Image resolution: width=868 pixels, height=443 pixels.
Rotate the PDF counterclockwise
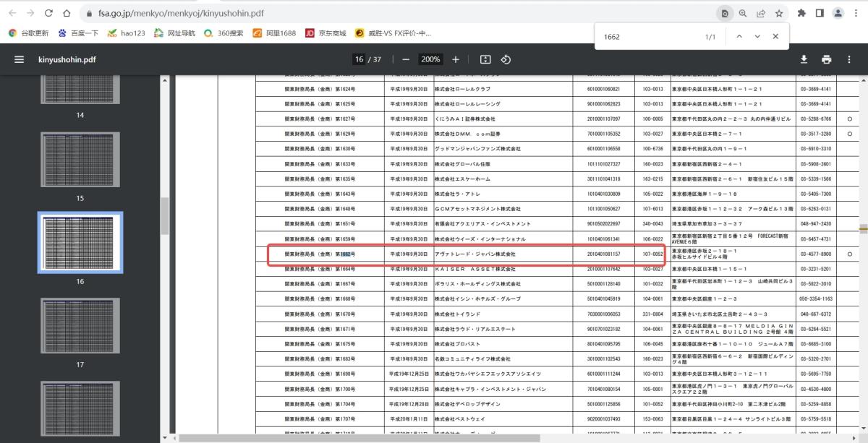click(506, 59)
